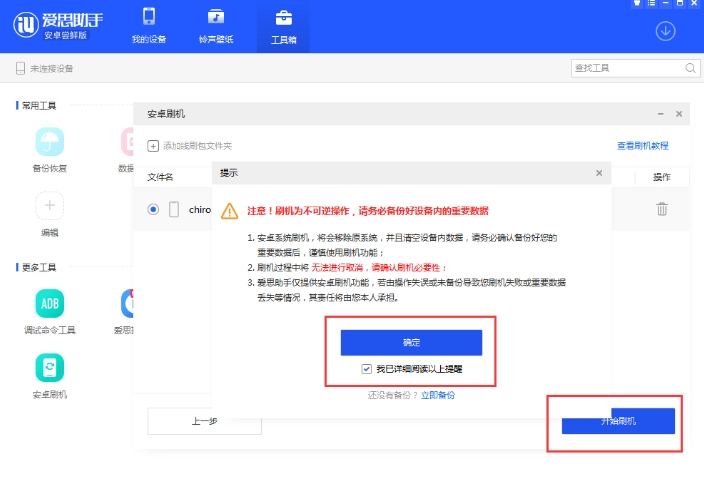Close the 提示 warning dialog

click(599, 173)
